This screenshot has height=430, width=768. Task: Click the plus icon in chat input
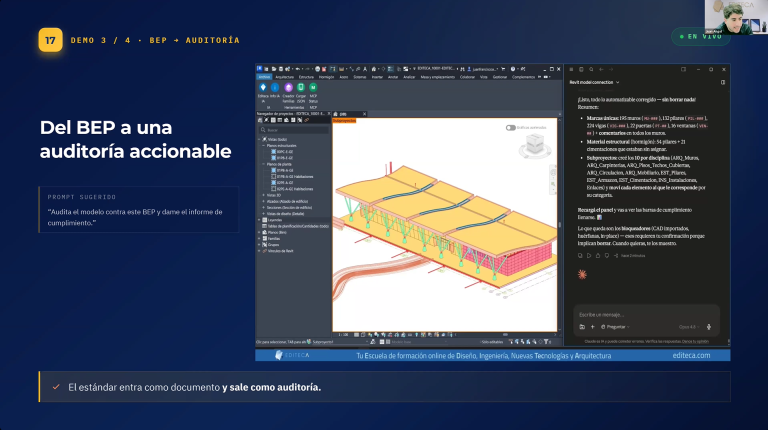click(x=592, y=327)
